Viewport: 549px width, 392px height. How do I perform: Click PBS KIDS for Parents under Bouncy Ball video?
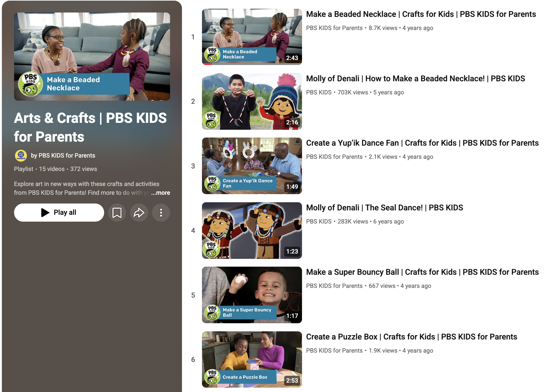coord(334,286)
